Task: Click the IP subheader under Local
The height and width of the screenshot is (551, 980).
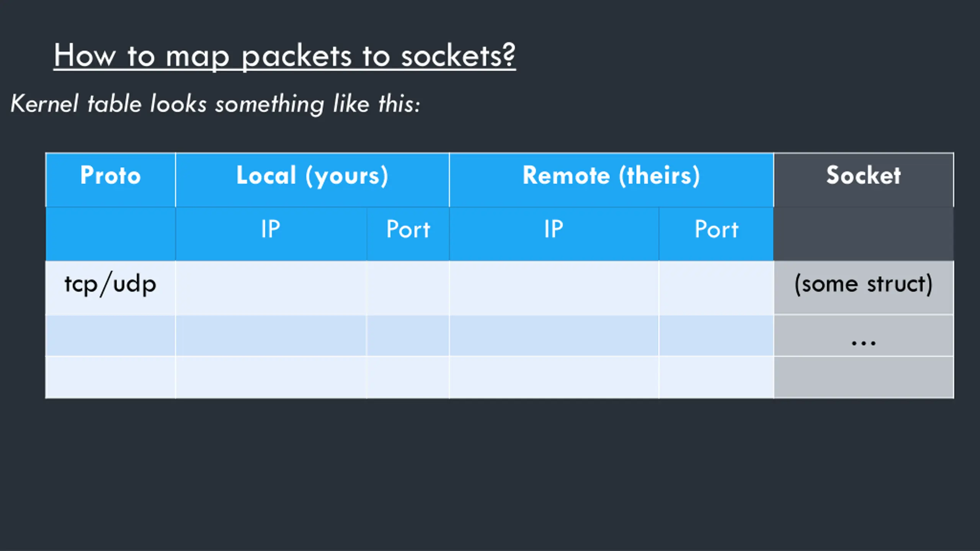Action: coord(271,234)
